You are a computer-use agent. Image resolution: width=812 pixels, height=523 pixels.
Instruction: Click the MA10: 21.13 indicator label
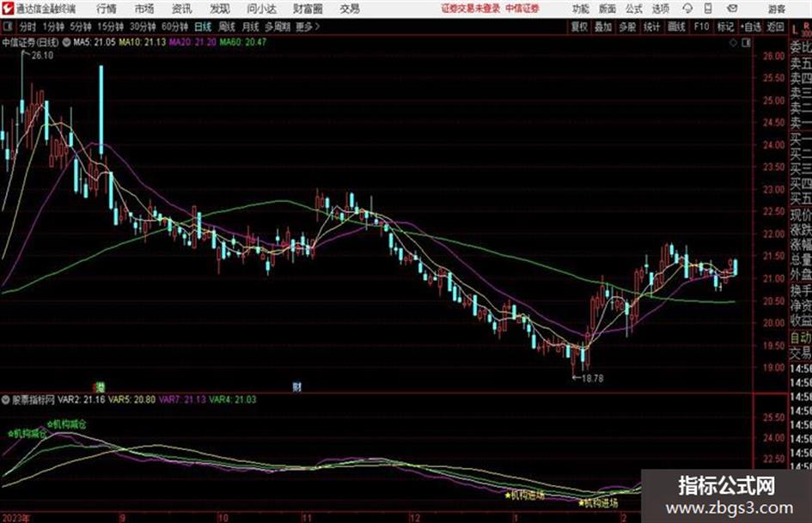[143, 42]
